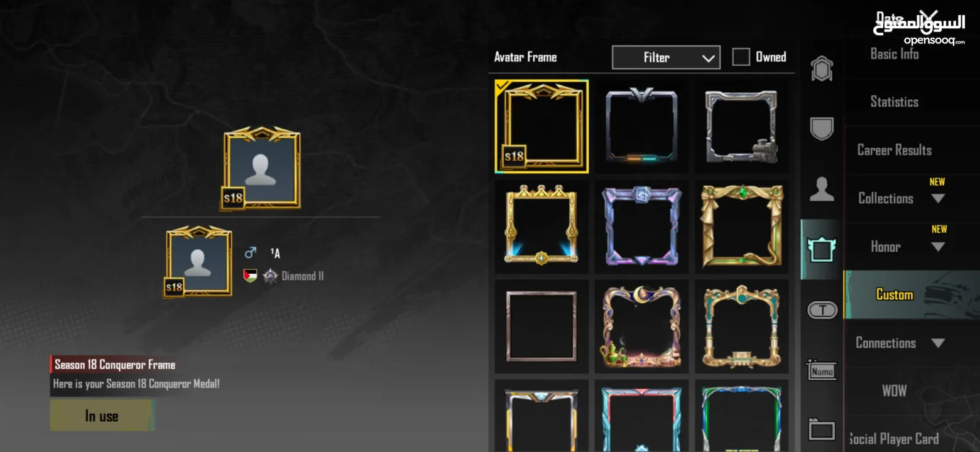Expand the Honor submenu arrow
This screenshot has height=452, width=980.
tap(938, 247)
